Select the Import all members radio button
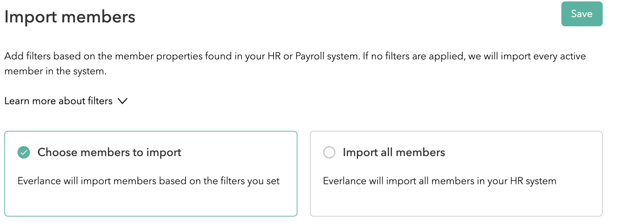The height and width of the screenshot is (224, 644). coord(329,152)
